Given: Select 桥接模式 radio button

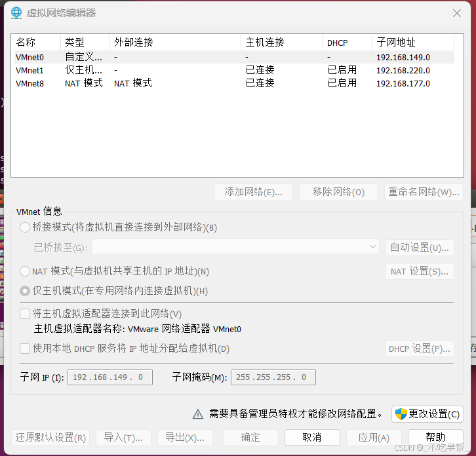Looking at the screenshot, I should [25, 227].
